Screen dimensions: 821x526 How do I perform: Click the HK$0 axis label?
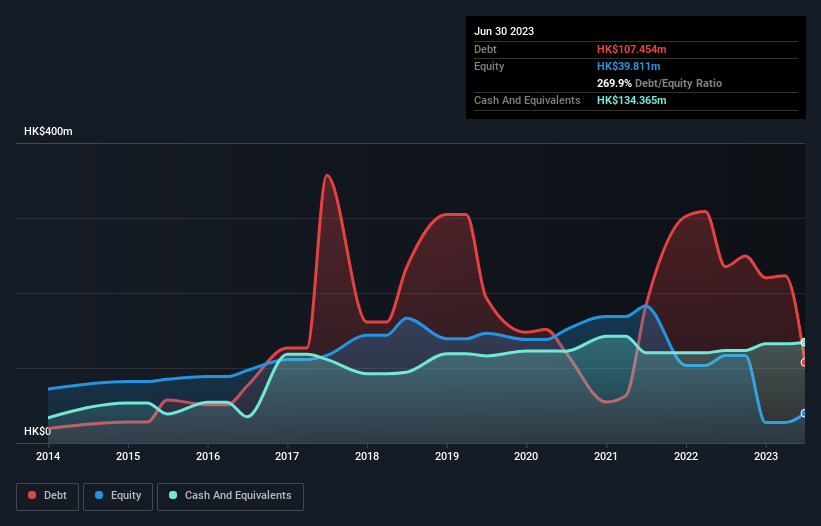[x=38, y=431]
